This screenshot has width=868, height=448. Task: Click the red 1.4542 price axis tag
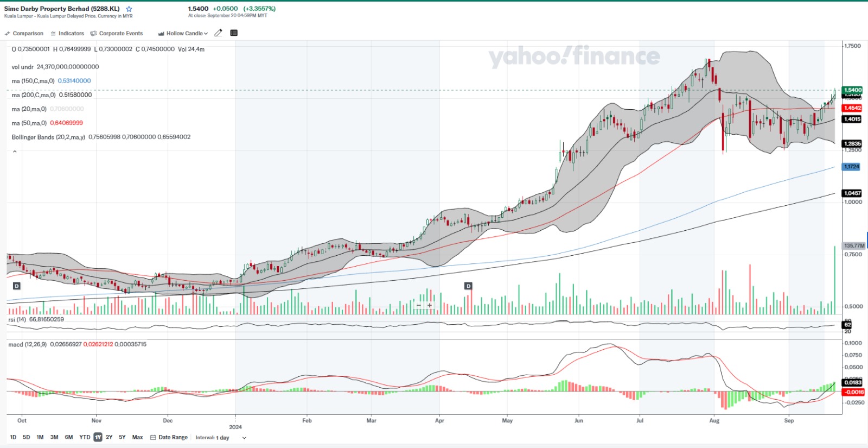click(852, 108)
